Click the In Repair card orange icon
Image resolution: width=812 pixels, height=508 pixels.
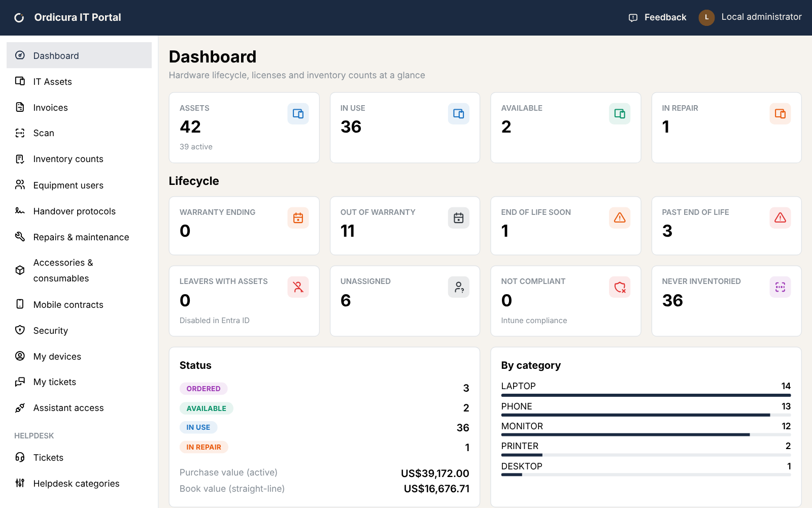point(781,114)
